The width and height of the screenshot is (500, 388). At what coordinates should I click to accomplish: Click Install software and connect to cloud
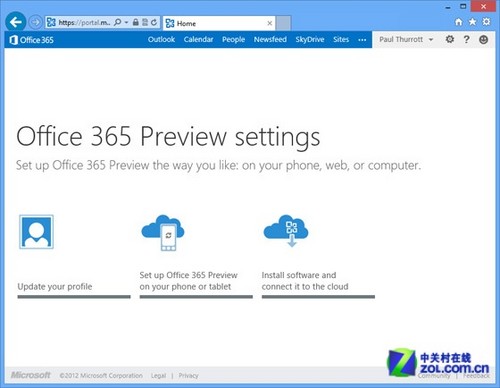305,281
